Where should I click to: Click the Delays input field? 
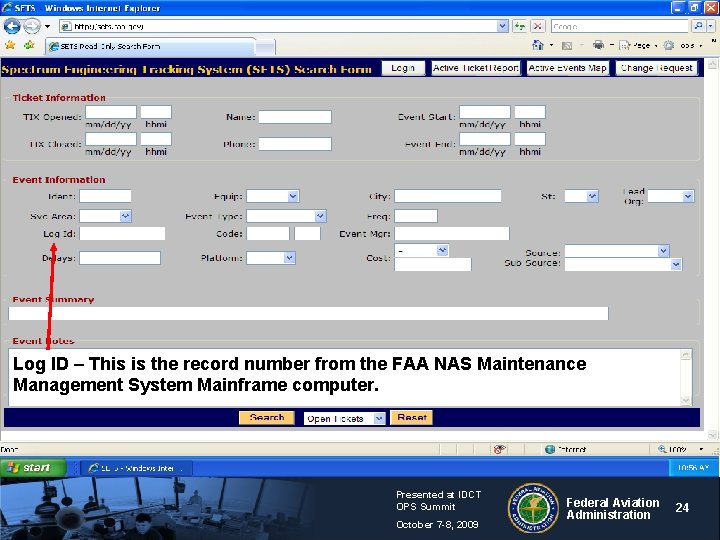tap(120, 258)
